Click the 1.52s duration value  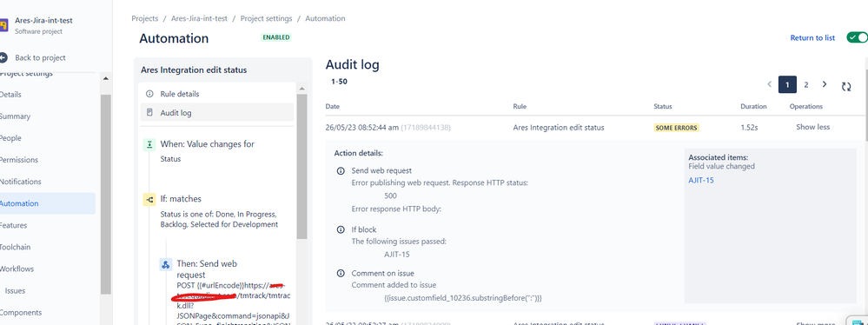(x=749, y=128)
